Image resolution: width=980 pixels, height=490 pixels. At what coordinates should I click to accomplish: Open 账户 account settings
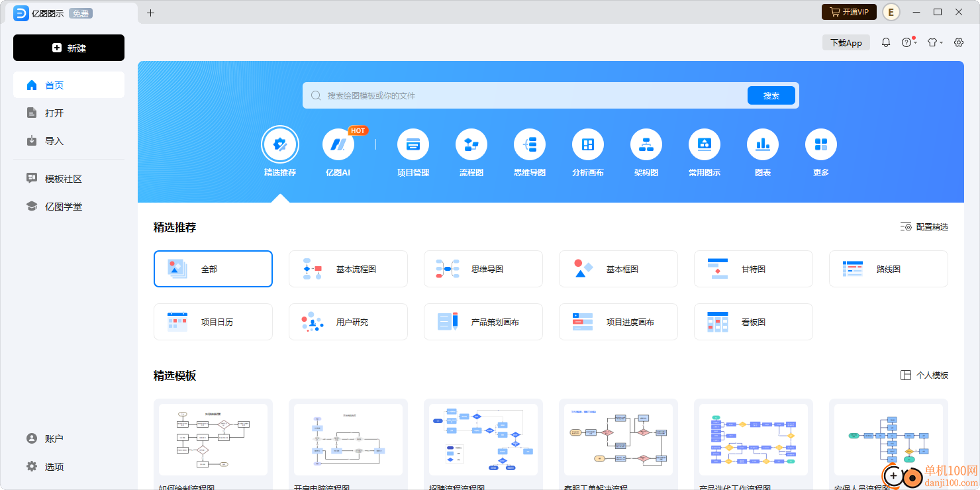coord(69,438)
